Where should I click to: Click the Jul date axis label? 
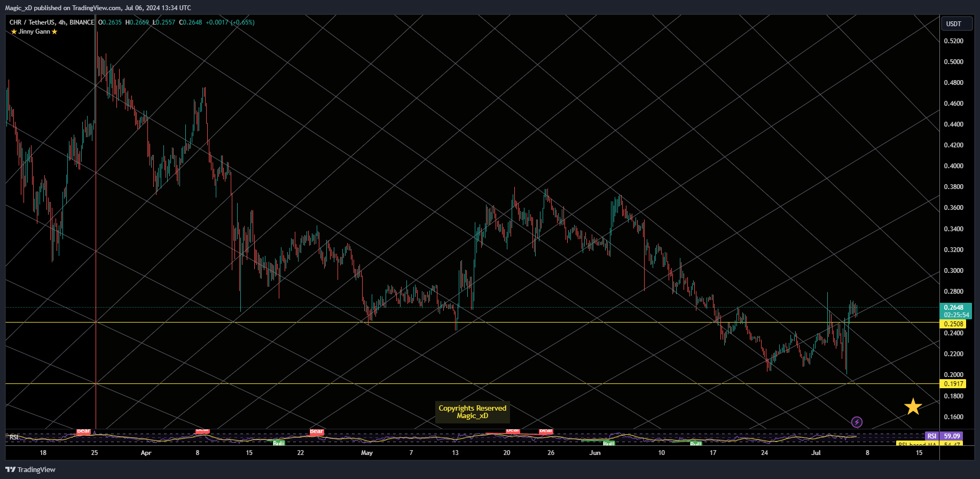816,453
